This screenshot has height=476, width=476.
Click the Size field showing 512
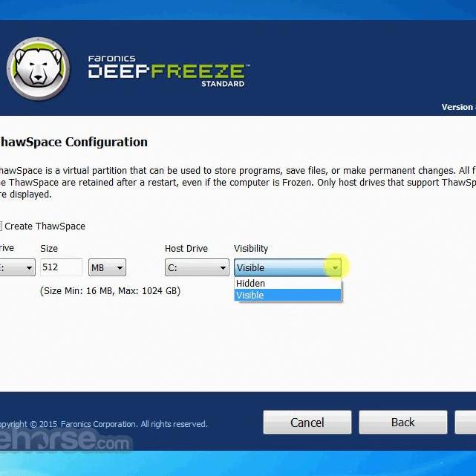(x=61, y=267)
